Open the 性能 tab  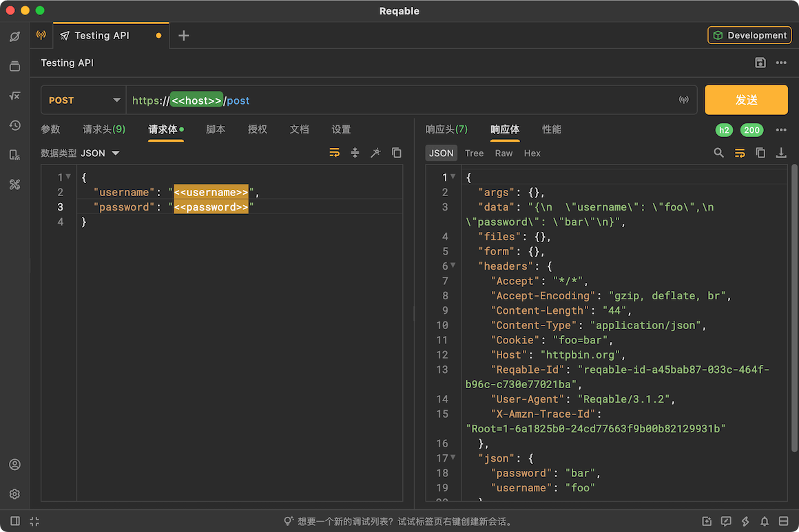tap(551, 129)
